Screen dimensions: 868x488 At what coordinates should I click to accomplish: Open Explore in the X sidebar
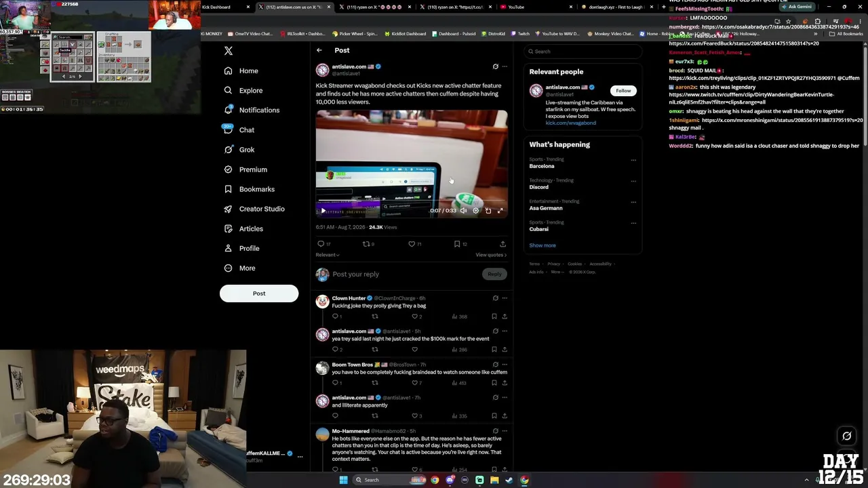pos(243,90)
